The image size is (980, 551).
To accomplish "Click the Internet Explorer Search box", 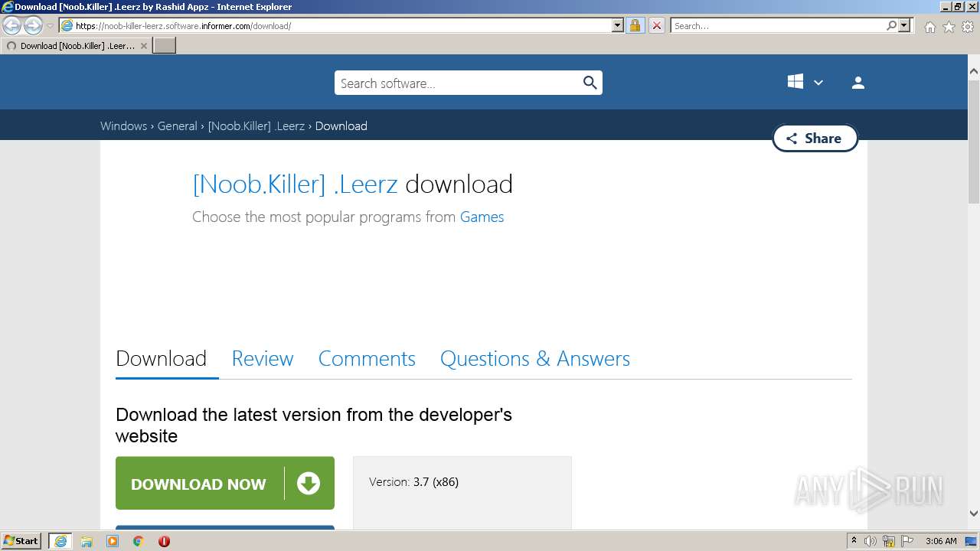I will [778, 25].
